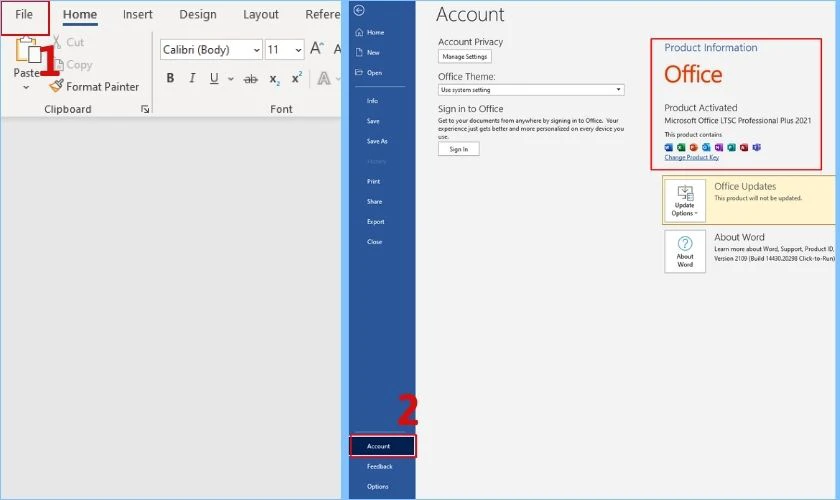Increase font size with the grow font icon
The image size is (840, 500).
[317, 49]
